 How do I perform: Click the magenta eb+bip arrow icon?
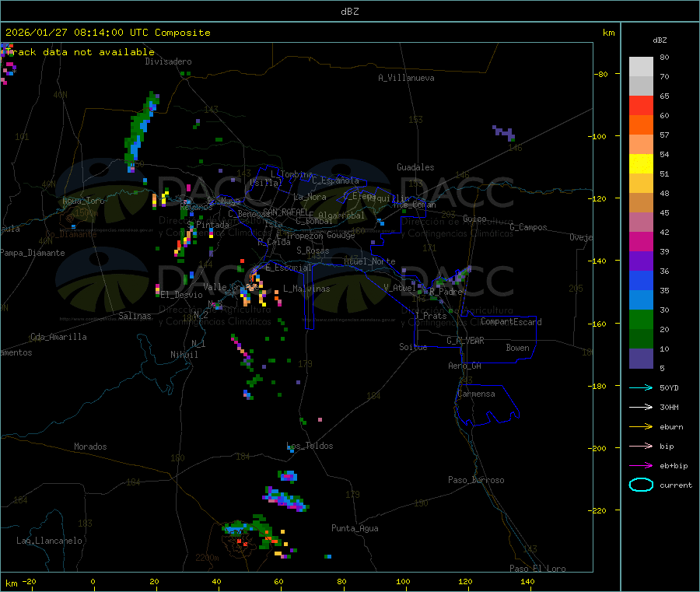point(641,466)
